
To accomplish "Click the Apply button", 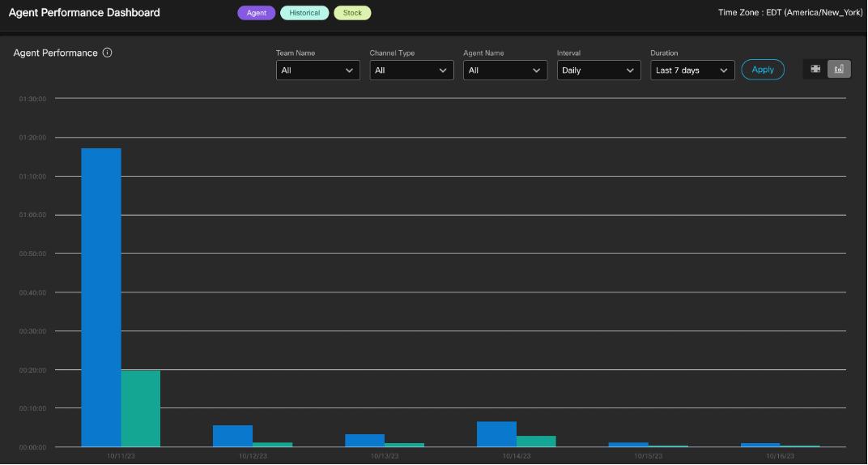I will [763, 70].
